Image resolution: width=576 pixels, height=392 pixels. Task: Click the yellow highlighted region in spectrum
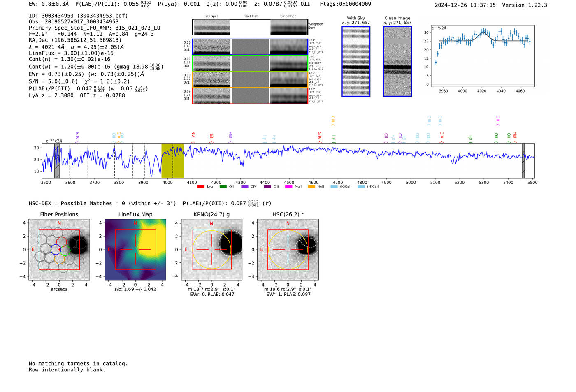(x=172, y=160)
